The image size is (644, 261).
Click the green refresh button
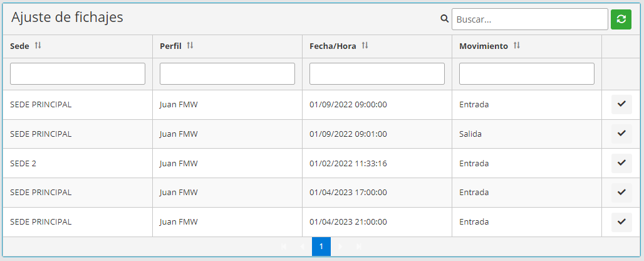pos(621,19)
